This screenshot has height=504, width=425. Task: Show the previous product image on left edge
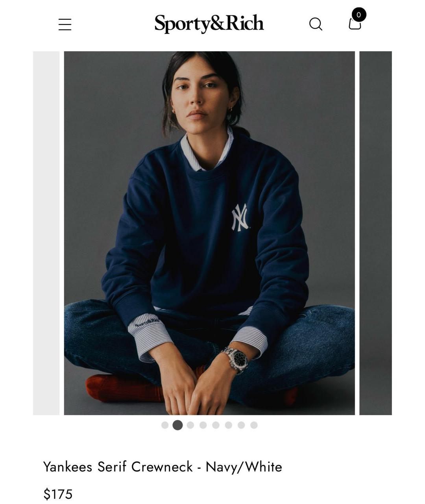46,233
